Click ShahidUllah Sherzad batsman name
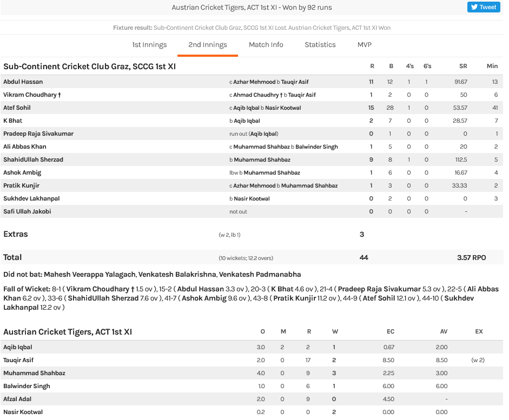The height and width of the screenshot is (420, 509). pyautogui.click(x=33, y=159)
